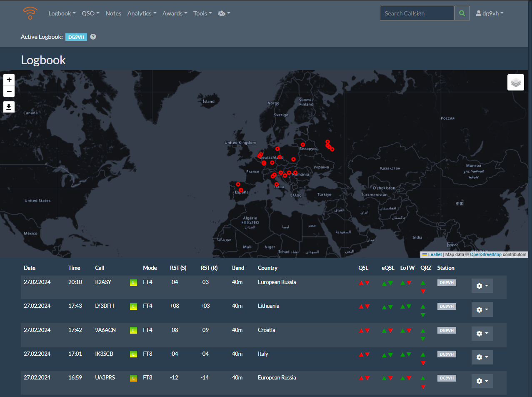
Task: Open the Awards menu
Action: (175, 13)
